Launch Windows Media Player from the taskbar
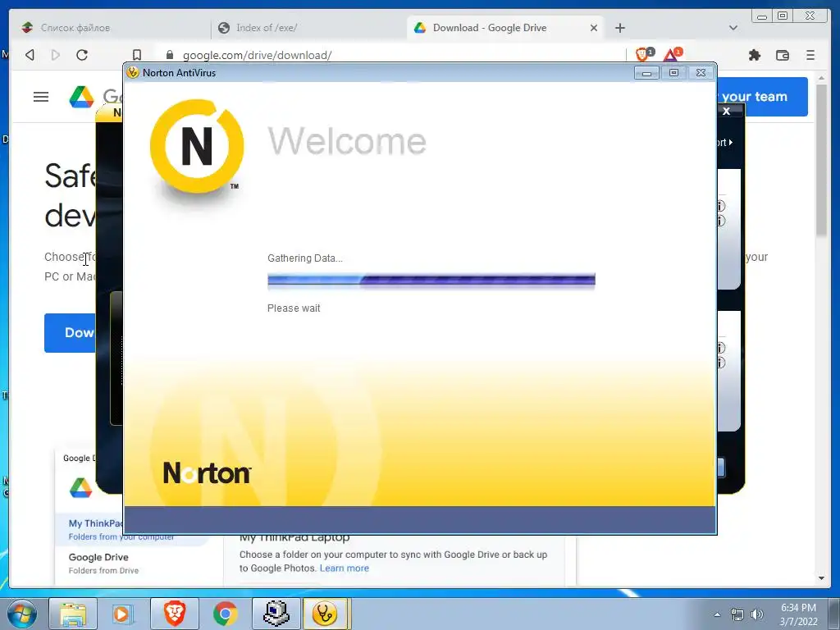 121,614
